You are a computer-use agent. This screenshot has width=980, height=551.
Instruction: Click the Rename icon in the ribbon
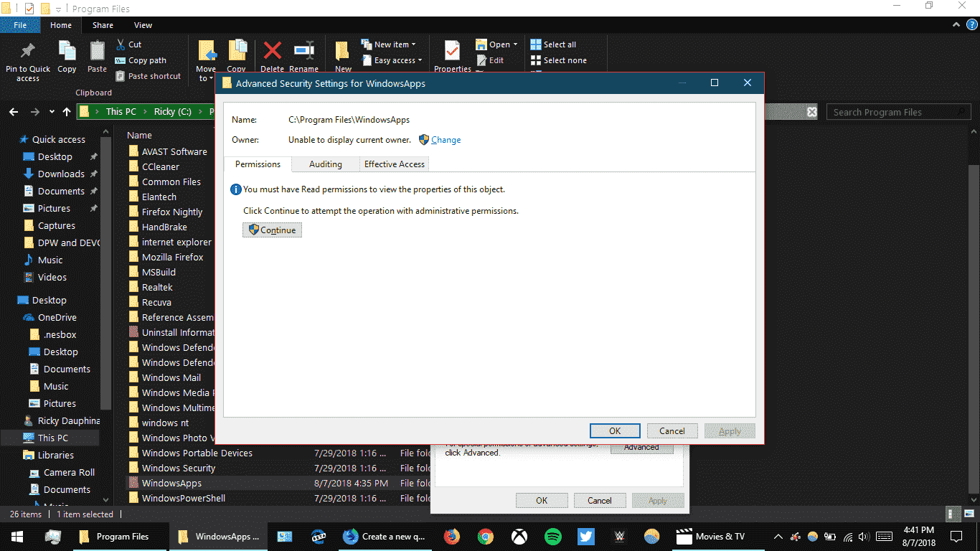pos(303,51)
